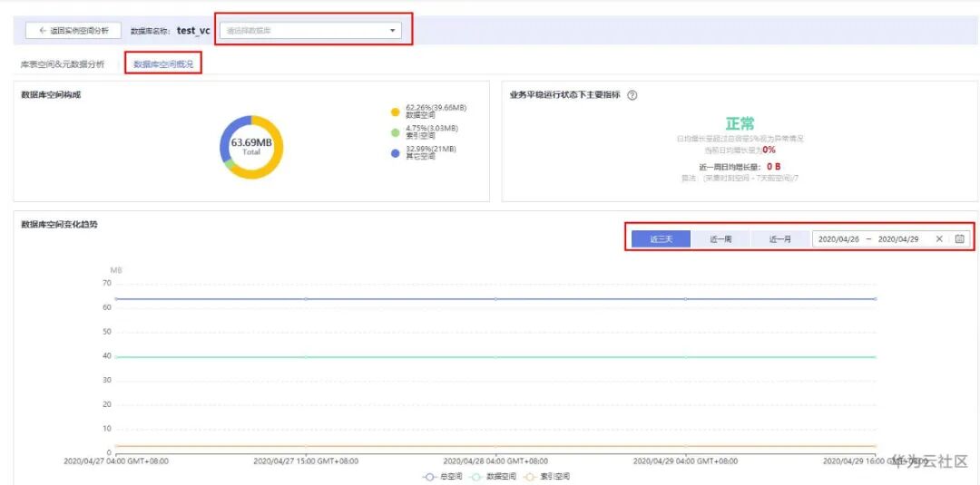Click the yellow 数据空间 legend dot of the donut chart
The height and width of the screenshot is (485, 980).
(x=395, y=112)
